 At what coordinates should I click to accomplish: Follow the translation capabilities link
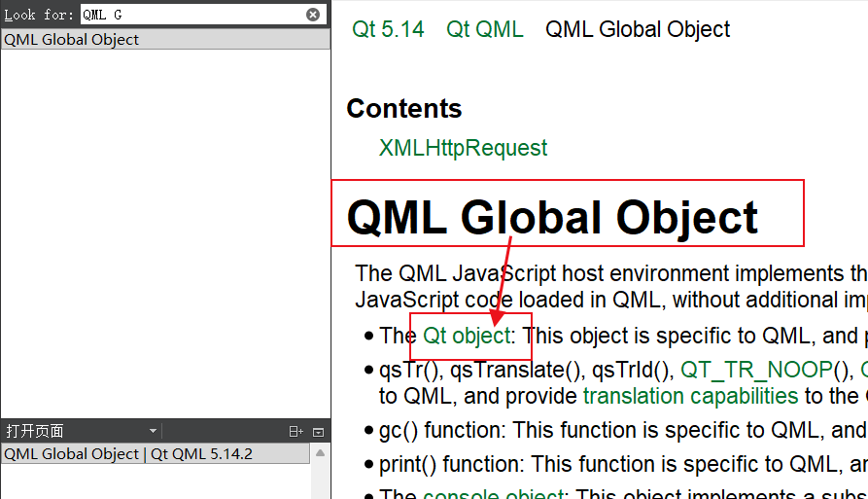coord(690,396)
